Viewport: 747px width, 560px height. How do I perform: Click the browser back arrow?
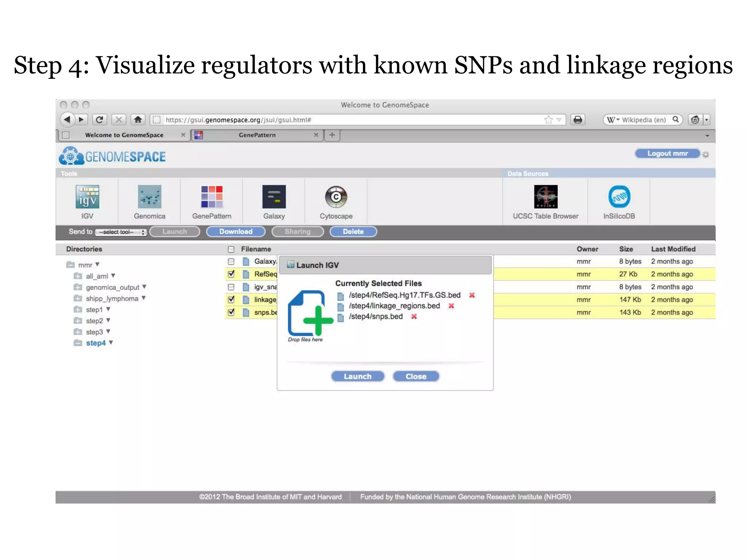(67, 120)
